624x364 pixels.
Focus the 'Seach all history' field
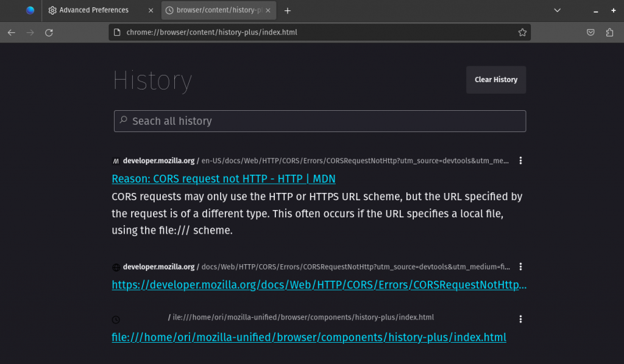(x=319, y=121)
